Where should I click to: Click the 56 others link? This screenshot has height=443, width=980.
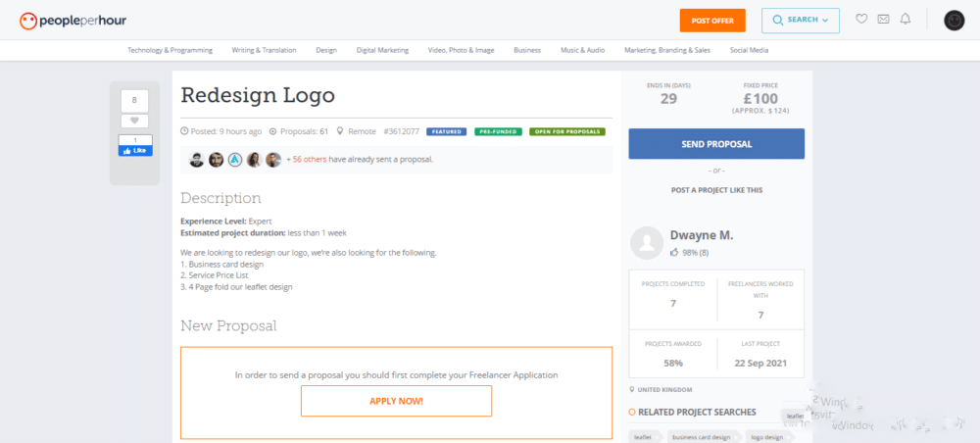310,160
